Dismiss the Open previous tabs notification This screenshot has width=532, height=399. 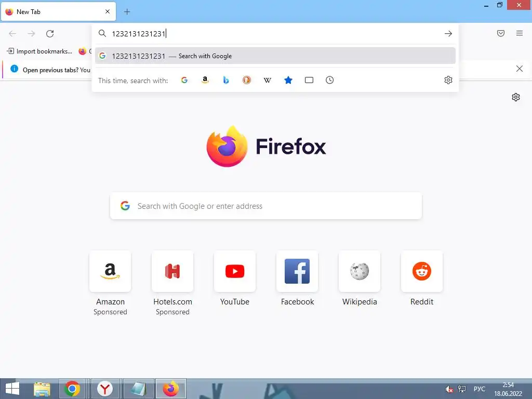[519, 69]
